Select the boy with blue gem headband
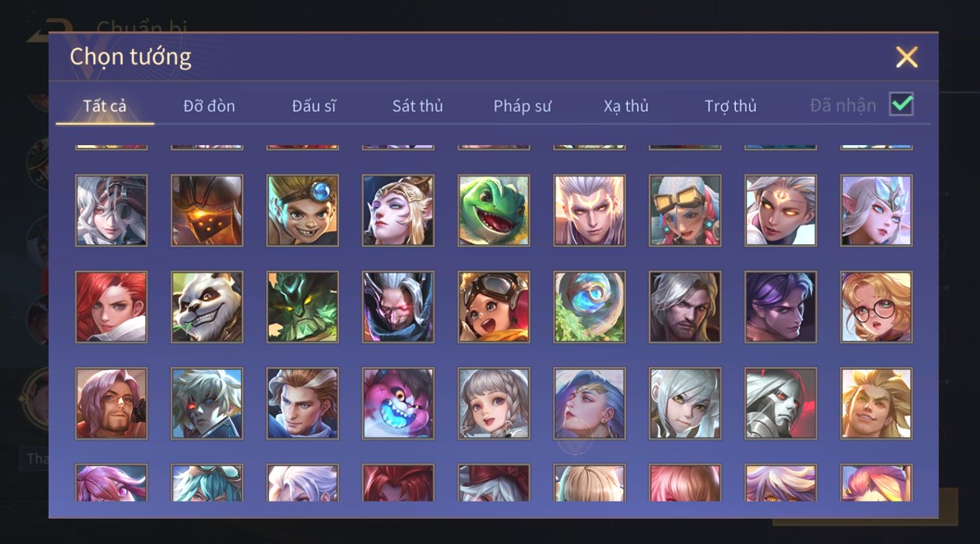The height and width of the screenshot is (544, 980). pos(303,210)
